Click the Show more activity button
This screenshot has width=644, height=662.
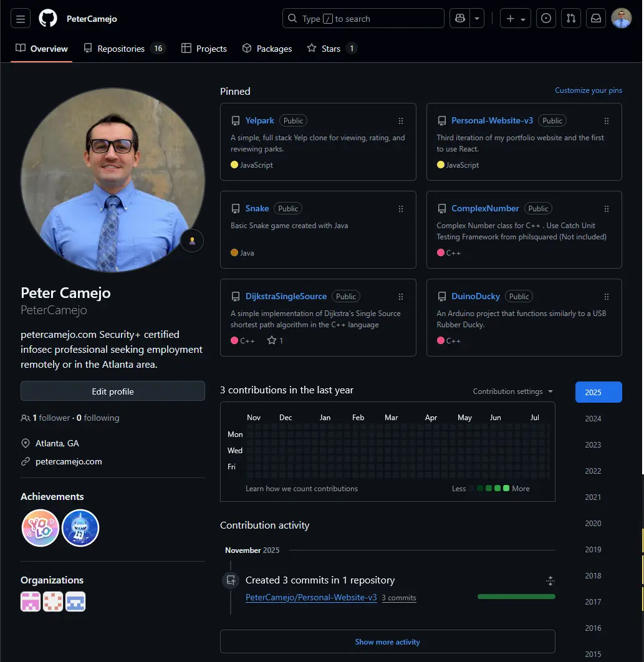tap(387, 641)
